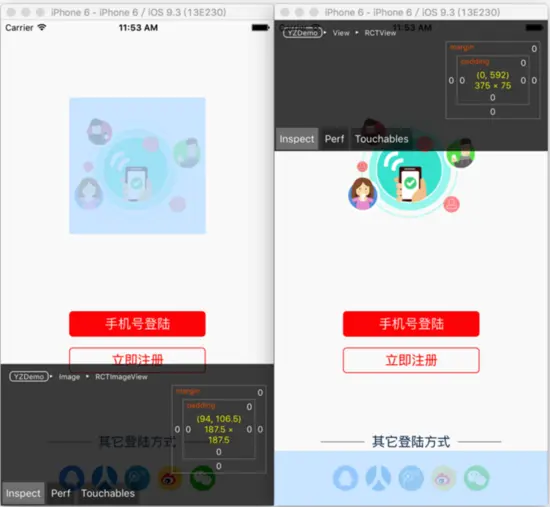This screenshot has height=507, width=550.
Task: Click the padding label in right inspector box model
Action: [x=475, y=61]
